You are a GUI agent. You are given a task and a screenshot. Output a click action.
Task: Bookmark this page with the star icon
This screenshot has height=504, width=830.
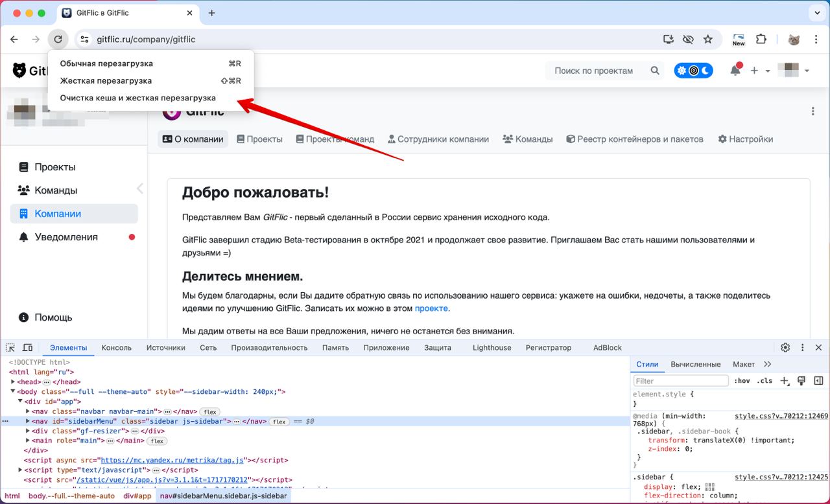708,40
